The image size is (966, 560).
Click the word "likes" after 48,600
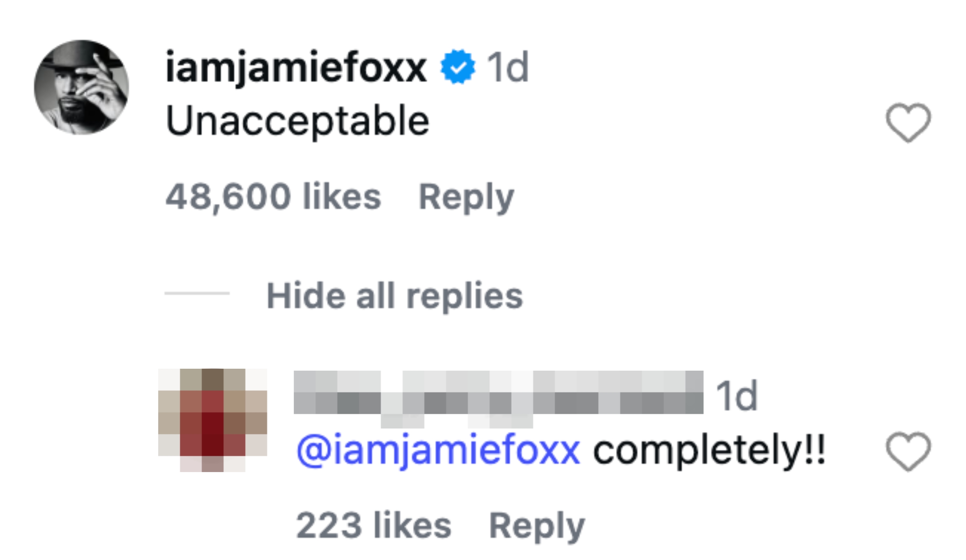point(341,197)
